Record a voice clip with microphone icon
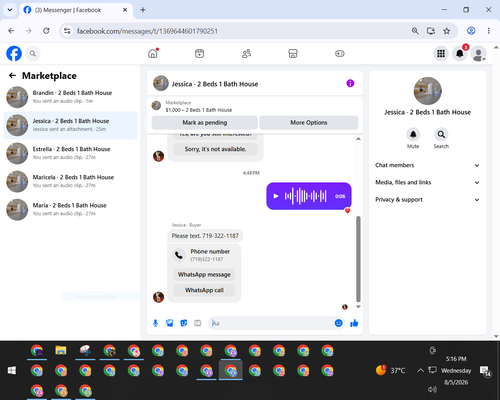This screenshot has height=400, width=500. (155, 323)
